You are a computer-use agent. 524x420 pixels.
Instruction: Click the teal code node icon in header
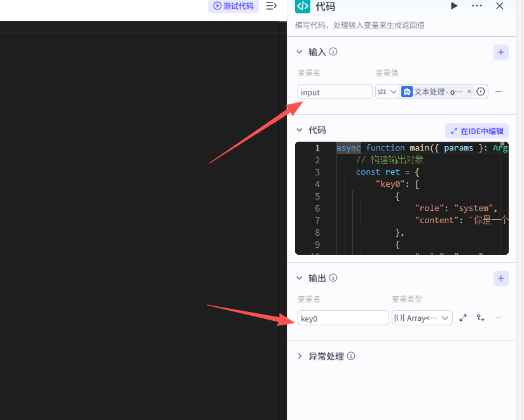[301, 6]
